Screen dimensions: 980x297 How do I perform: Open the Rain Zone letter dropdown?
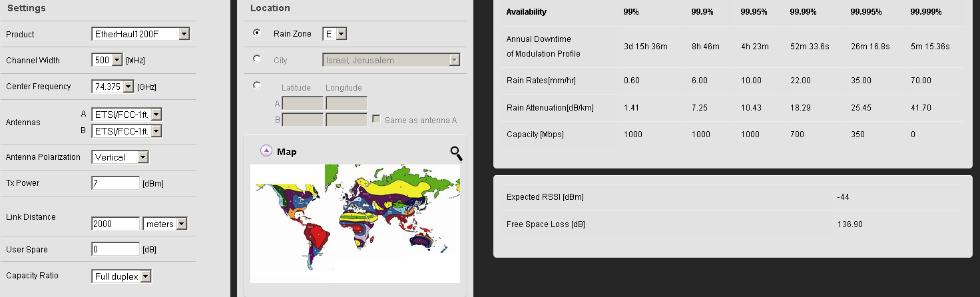[334, 34]
